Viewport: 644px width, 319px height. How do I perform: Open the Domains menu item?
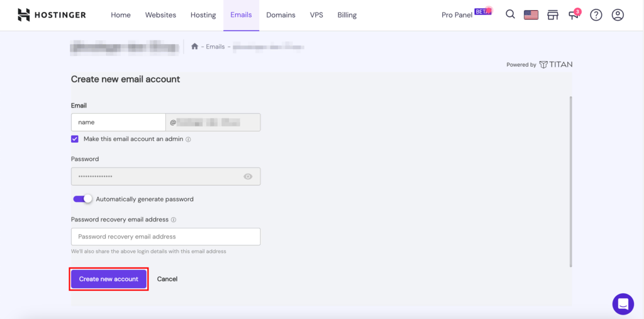click(280, 15)
